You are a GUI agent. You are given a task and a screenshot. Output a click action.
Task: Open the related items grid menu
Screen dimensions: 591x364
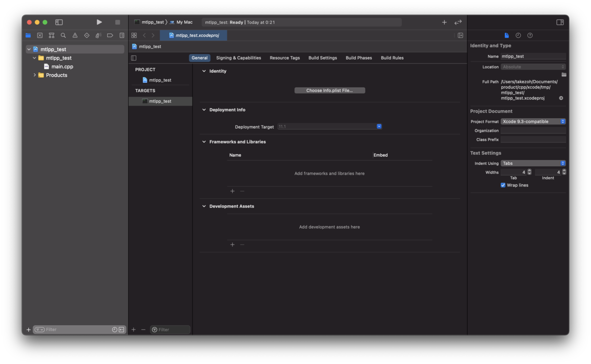[x=134, y=35]
